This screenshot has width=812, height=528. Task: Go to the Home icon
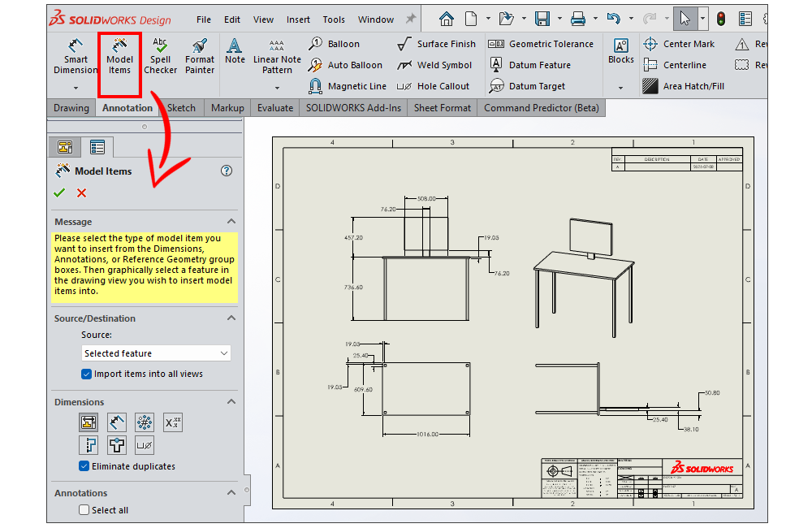tap(446, 19)
